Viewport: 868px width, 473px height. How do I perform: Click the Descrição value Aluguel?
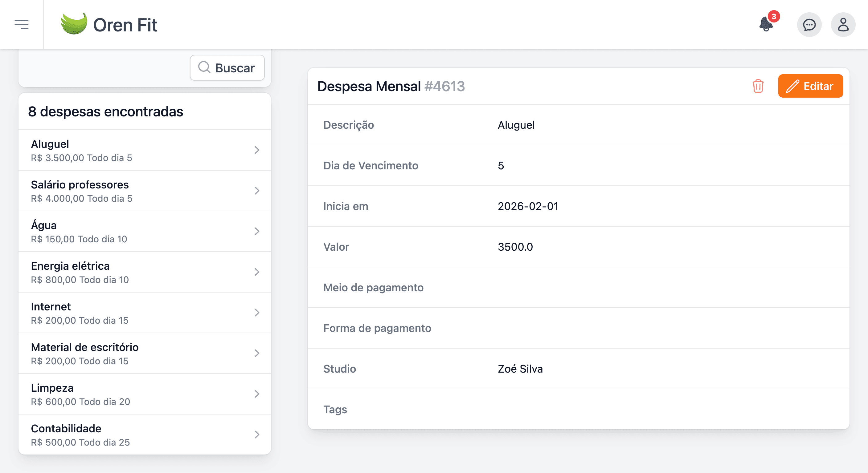click(516, 125)
